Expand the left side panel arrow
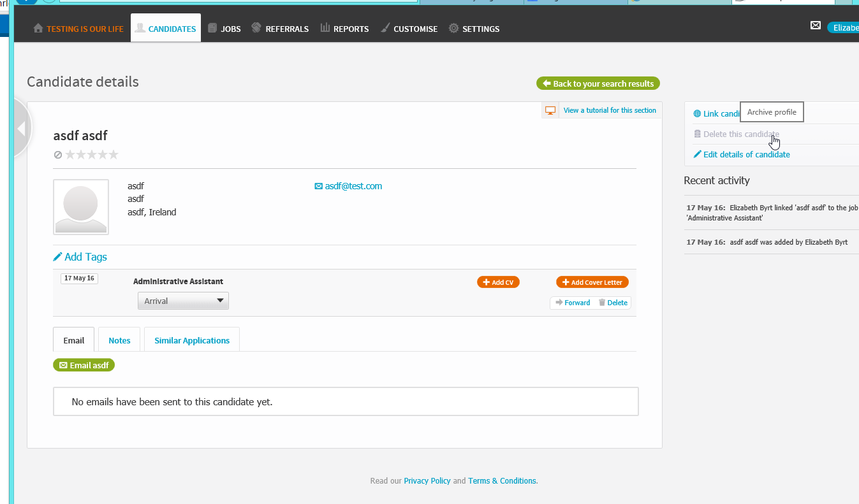 pos(21,129)
